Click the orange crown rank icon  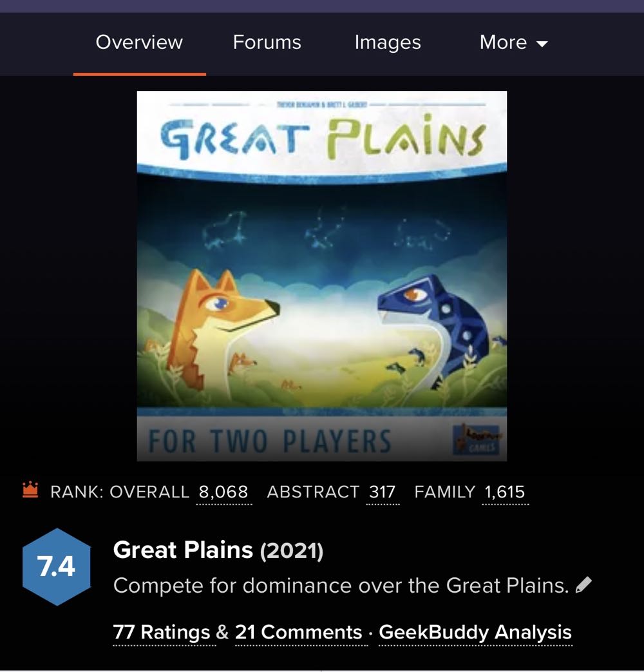[x=30, y=490]
